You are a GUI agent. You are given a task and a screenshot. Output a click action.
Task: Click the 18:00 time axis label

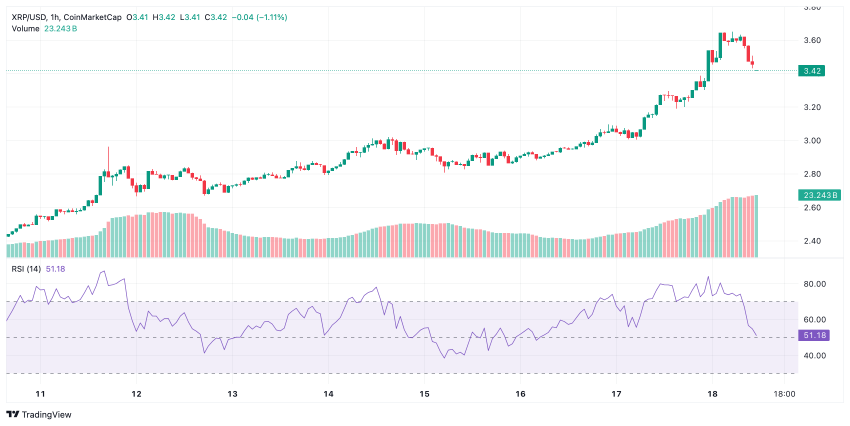click(784, 395)
